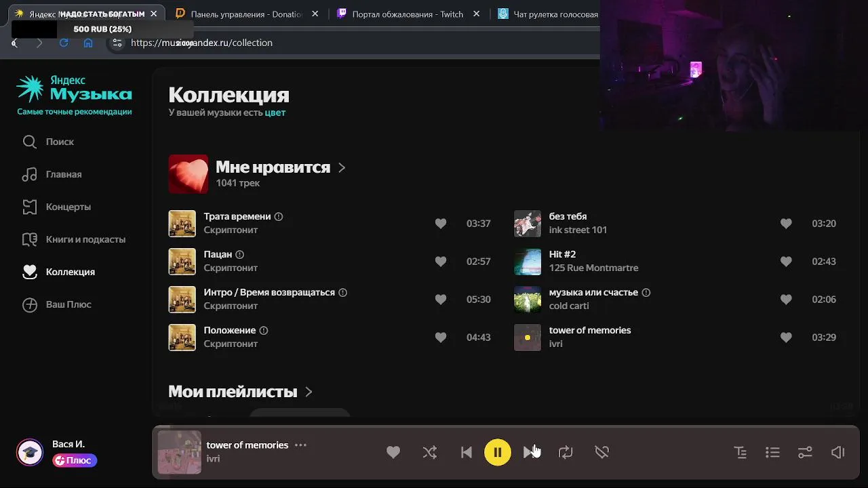This screenshot has width=868, height=488.
Task: Unlike track Hit #2
Action: (786, 261)
